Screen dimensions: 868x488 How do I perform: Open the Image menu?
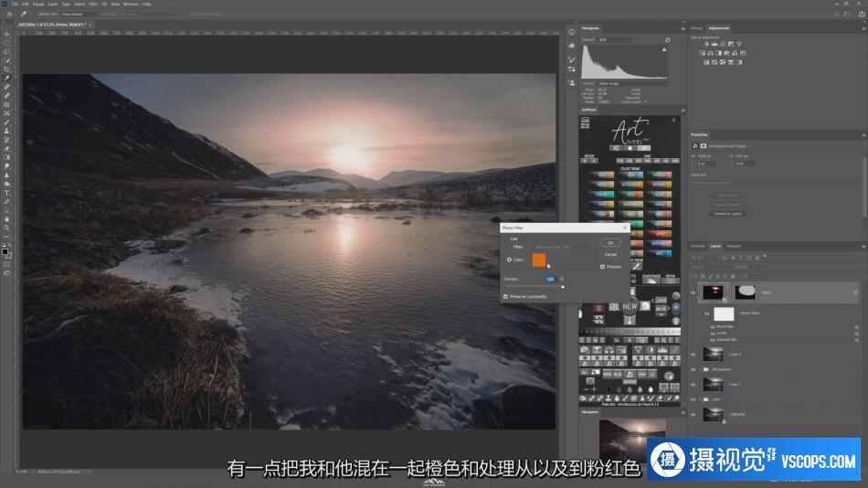pyautogui.click(x=38, y=4)
